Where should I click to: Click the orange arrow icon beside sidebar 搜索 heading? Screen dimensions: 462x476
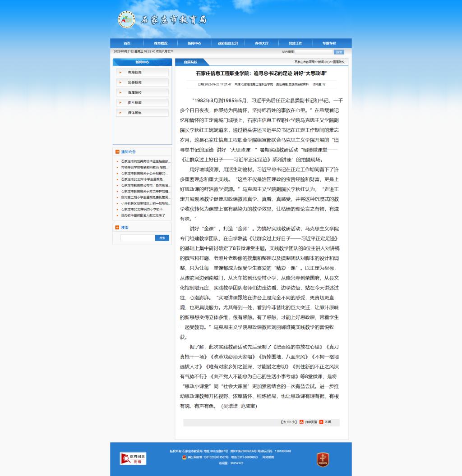pos(117,228)
